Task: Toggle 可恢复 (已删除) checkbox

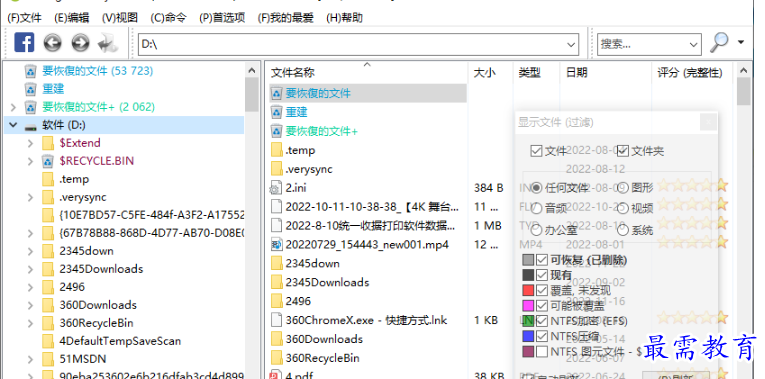Action: [x=542, y=260]
